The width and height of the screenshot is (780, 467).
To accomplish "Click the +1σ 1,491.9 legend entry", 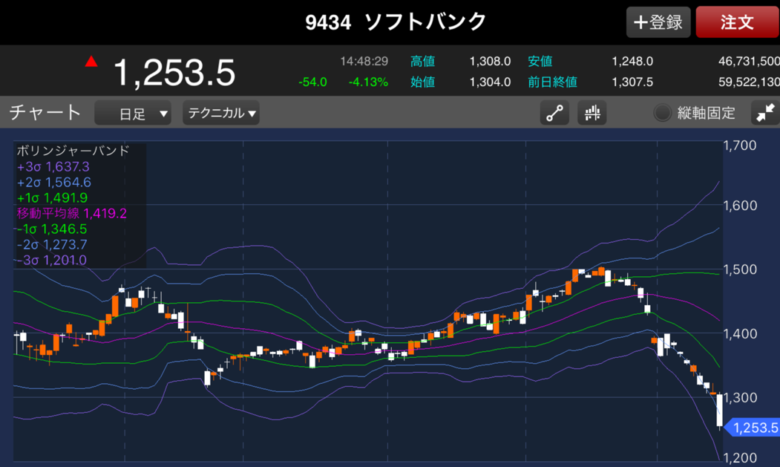I will coord(52,198).
